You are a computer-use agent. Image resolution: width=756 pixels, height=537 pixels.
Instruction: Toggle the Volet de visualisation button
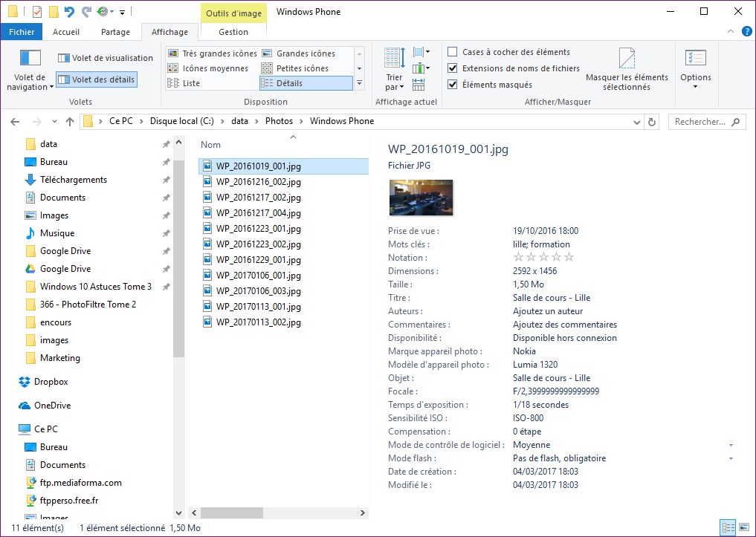(x=105, y=58)
